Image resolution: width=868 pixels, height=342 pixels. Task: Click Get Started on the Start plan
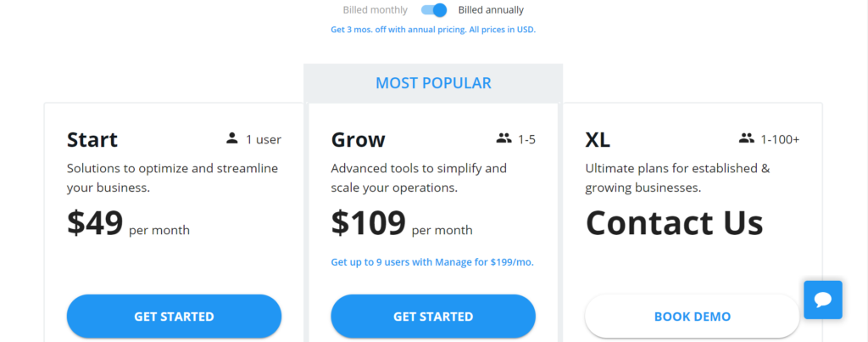[x=174, y=317]
